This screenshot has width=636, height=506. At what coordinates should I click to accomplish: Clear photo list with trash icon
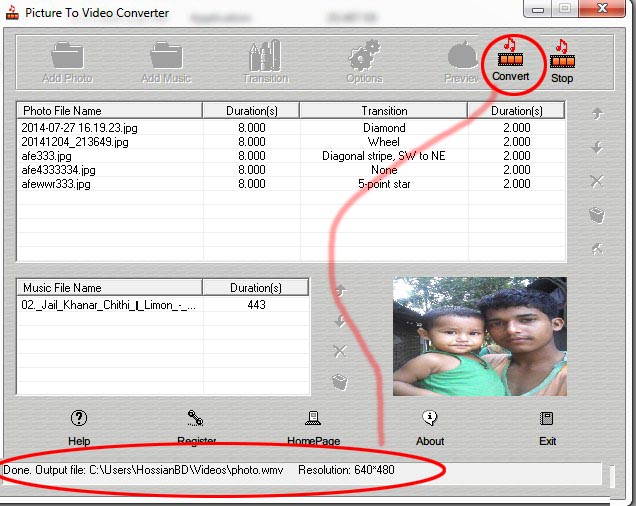pos(597,215)
